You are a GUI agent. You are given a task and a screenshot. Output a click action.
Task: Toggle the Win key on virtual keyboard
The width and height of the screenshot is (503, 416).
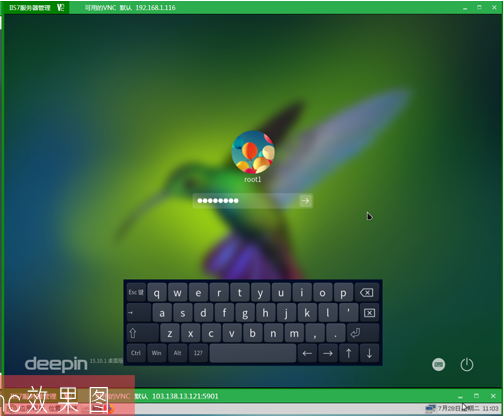click(x=157, y=353)
